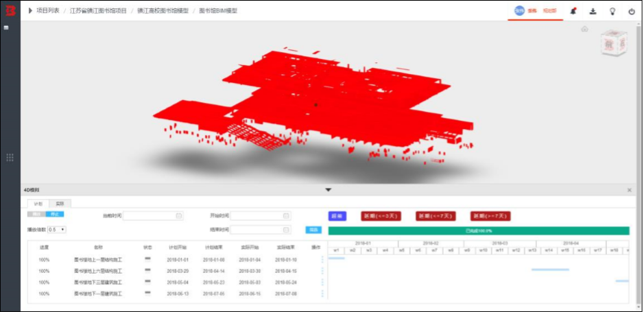Viewport: 644px width, 312px height.
Task: Click the blue 筛选 filter button
Action: [313, 230]
